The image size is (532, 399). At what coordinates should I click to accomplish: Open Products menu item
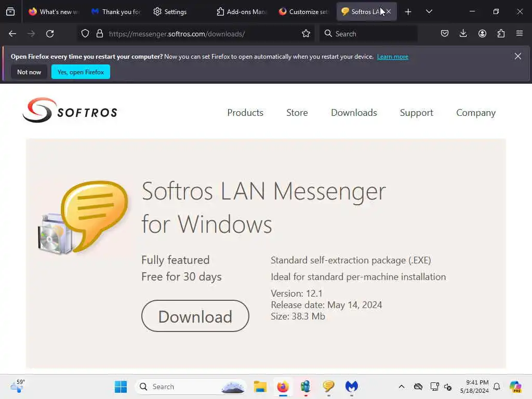(x=245, y=113)
